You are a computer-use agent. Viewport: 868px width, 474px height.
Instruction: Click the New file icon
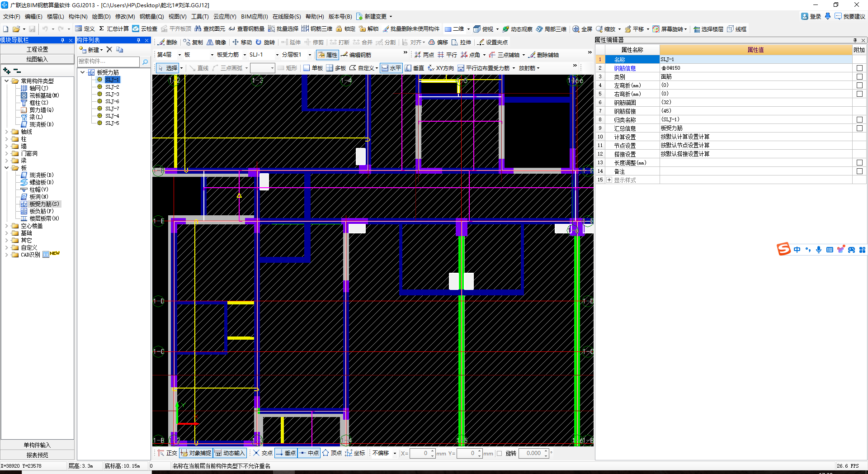[6, 29]
